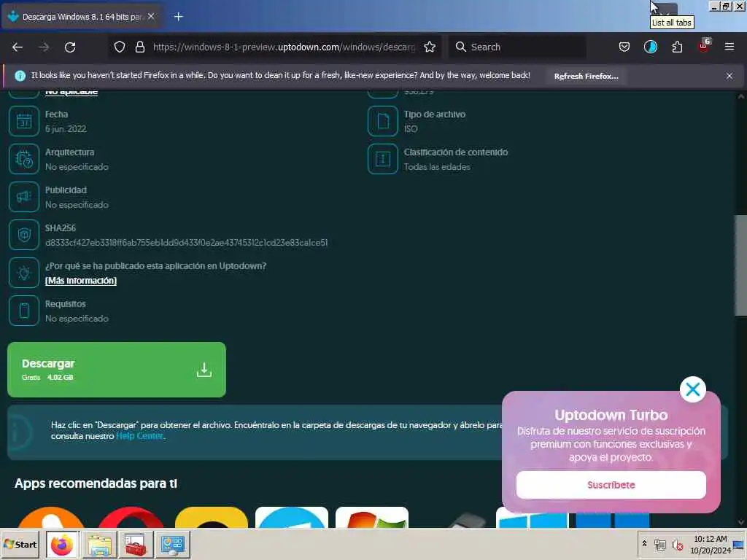The image size is (747, 560).
Task: Click the SHA256 shield icon
Action: point(24,235)
